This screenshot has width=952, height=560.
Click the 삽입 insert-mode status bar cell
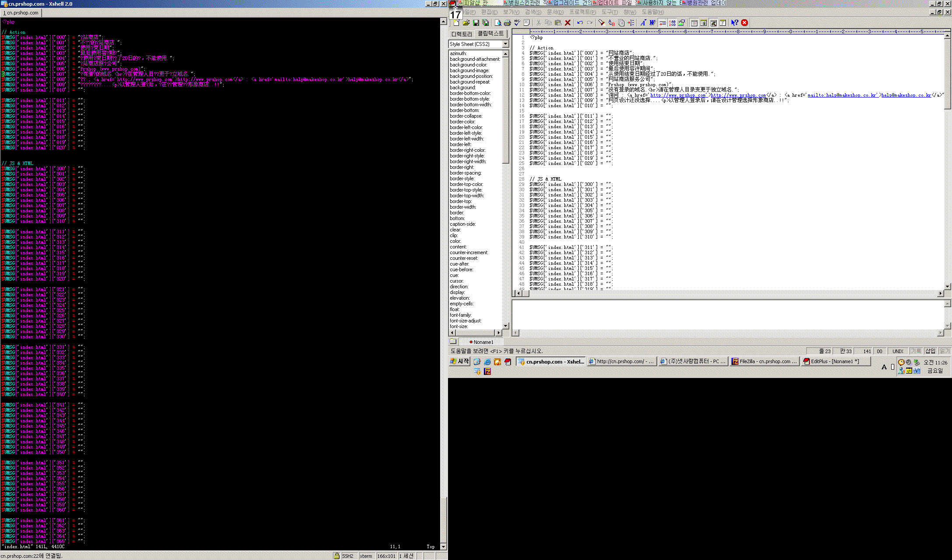click(x=930, y=351)
